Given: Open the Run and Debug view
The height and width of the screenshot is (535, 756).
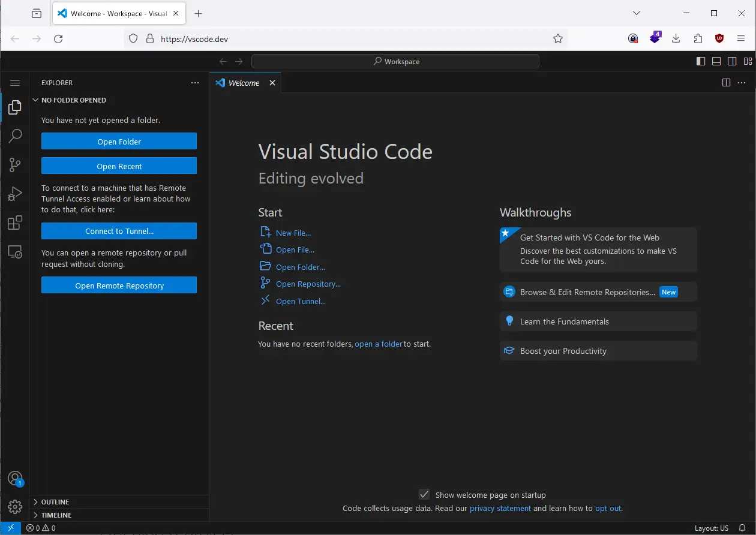Looking at the screenshot, I should coord(15,194).
